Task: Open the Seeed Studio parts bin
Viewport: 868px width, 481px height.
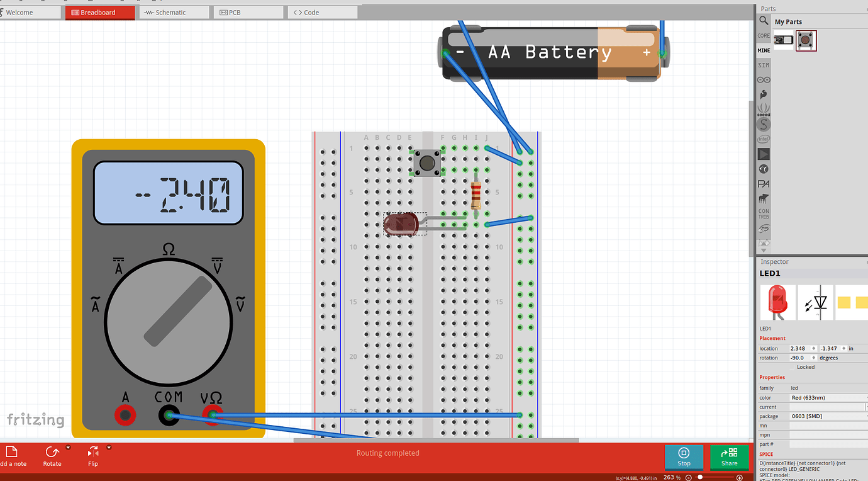Action: tap(764, 109)
